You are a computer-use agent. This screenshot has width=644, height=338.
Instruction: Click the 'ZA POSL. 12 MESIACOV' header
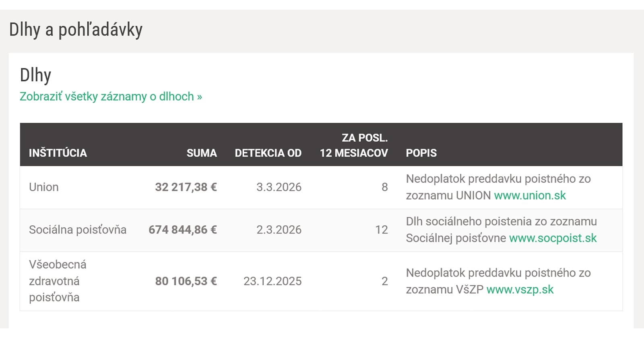(354, 145)
